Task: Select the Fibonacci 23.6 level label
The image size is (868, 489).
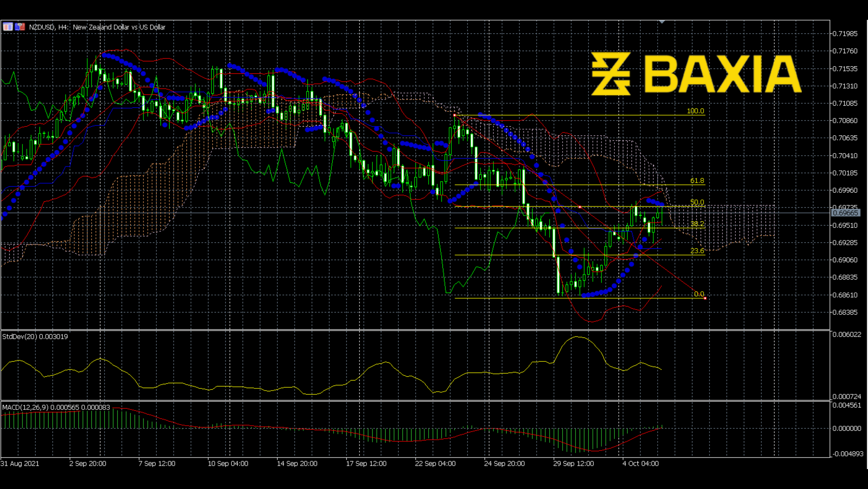Action: click(697, 250)
